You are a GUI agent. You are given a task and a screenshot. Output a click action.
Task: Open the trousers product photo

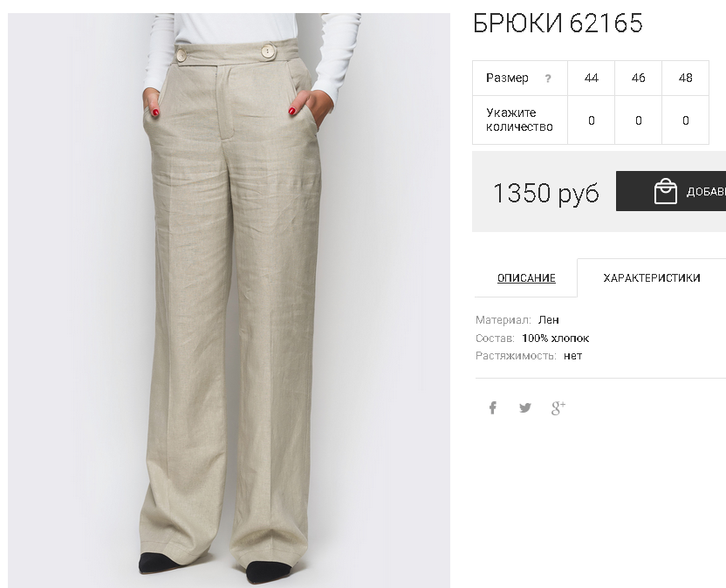point(229,300)
